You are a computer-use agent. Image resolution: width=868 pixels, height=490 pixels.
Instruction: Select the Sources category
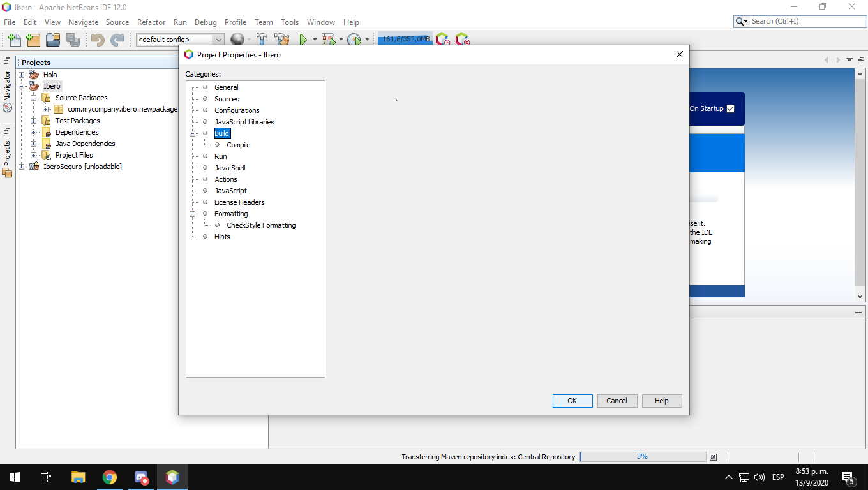coord(227,99)
